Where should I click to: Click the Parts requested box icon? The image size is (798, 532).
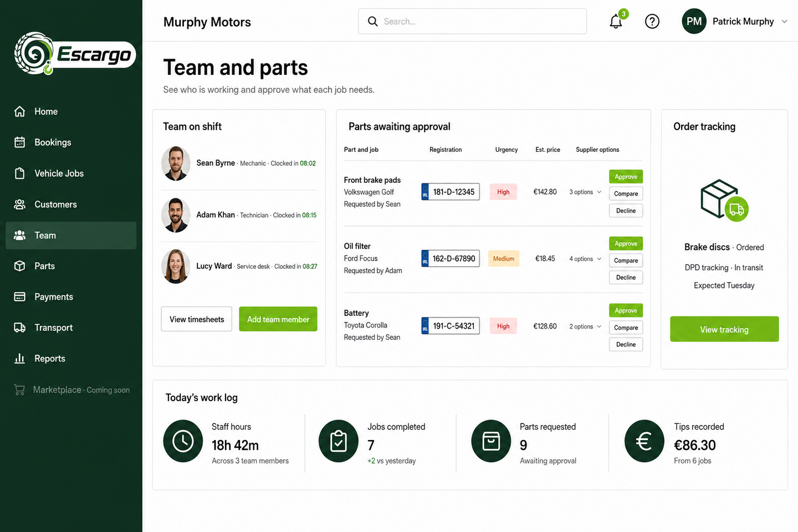tap(491, 441)
